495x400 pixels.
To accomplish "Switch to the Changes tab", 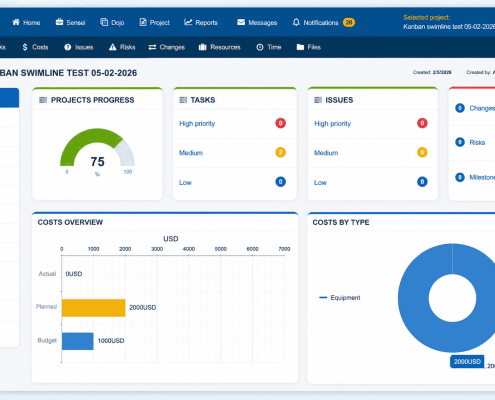I will pyautogui.click(x=166, y=47).
